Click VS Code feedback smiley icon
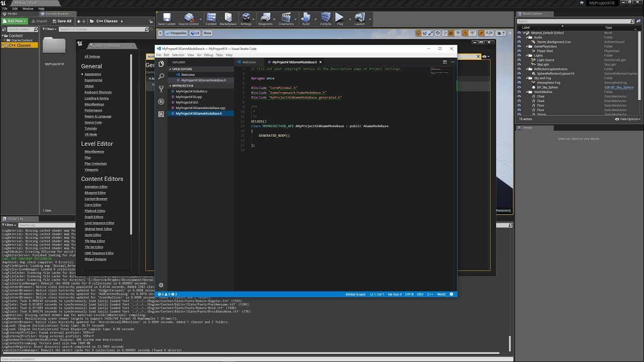The height and width of the screenshot is (362, 644). click(x=452, y=294)
